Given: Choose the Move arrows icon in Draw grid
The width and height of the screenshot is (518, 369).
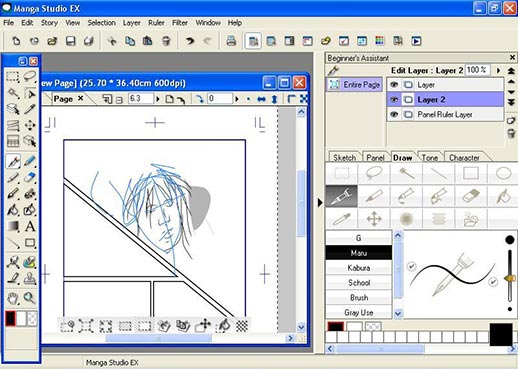Looking at the screenshot, I should click(x=374, y=219).
